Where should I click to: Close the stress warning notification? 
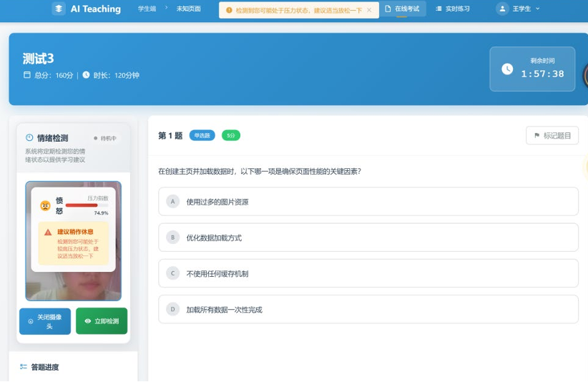(369, 11)
